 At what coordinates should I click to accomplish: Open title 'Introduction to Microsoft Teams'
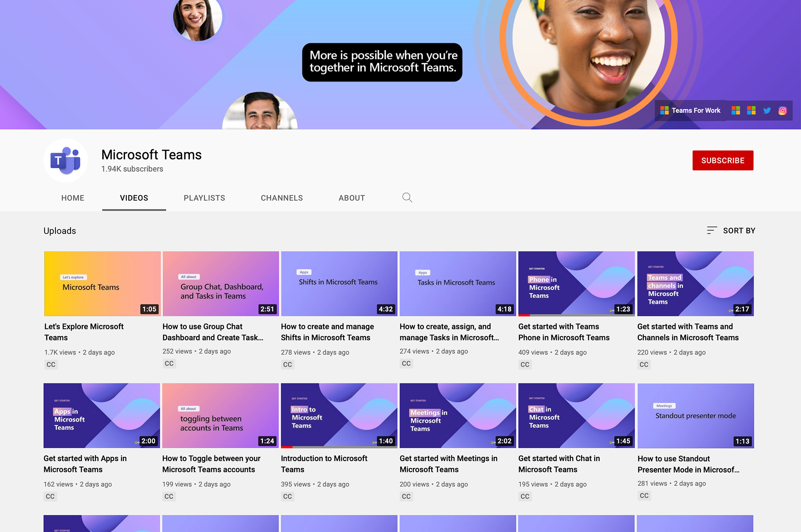(324, 464)
